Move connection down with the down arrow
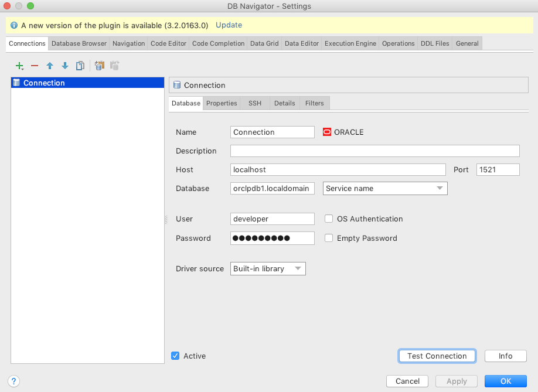Screen dimensions: 538x392 (x=65, y=66)
